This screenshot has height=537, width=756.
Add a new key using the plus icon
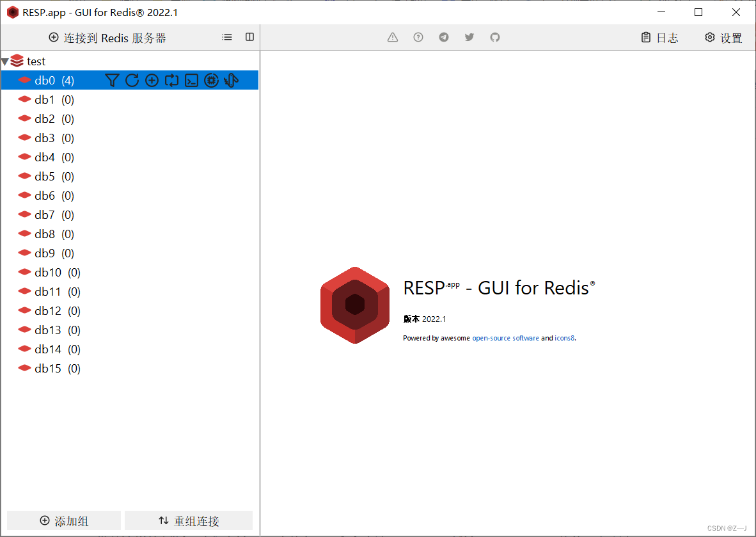pos(152,80)
